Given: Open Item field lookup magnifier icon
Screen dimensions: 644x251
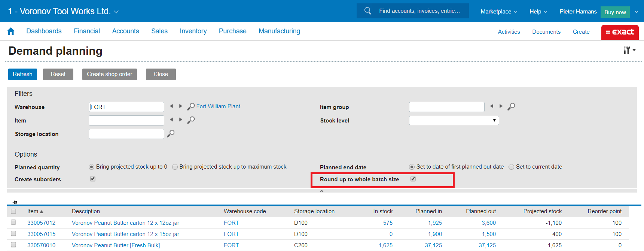Looking at the screenshot, I should coord(191,120).
